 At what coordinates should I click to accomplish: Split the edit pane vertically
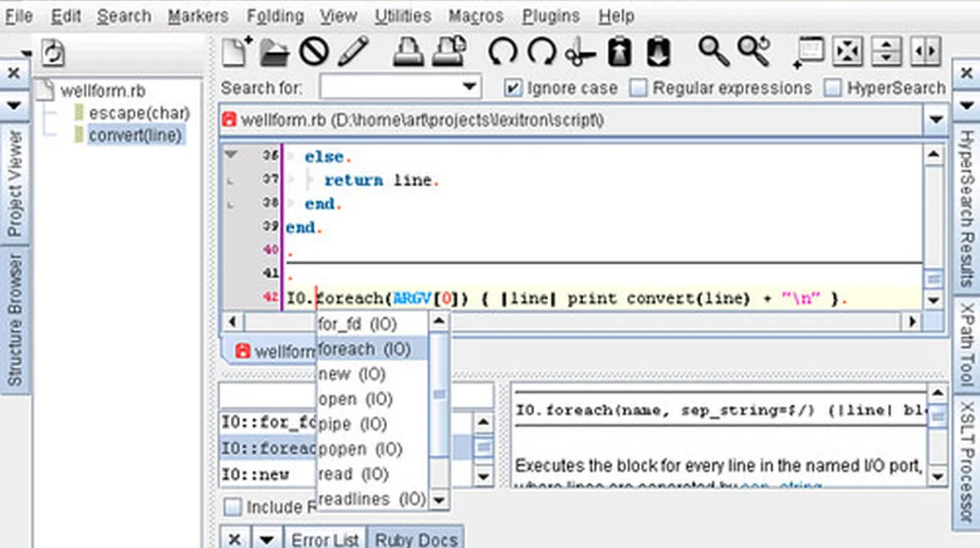926,51
